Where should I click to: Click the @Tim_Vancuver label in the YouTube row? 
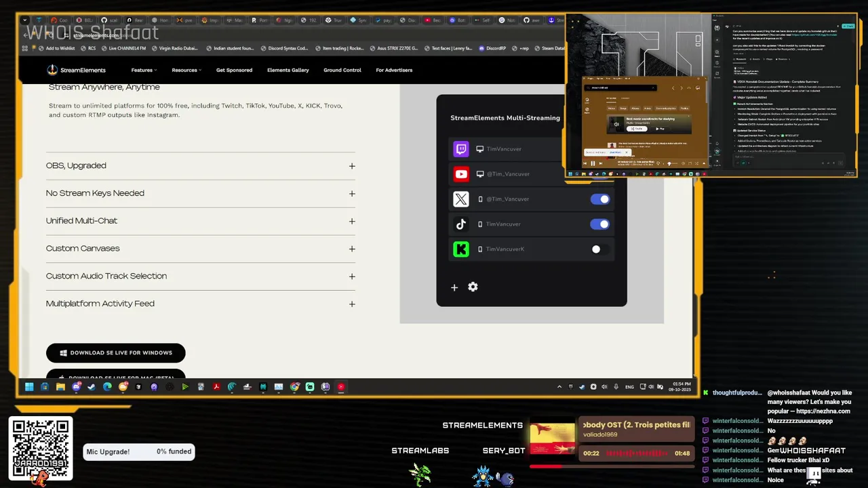point(508,174)
